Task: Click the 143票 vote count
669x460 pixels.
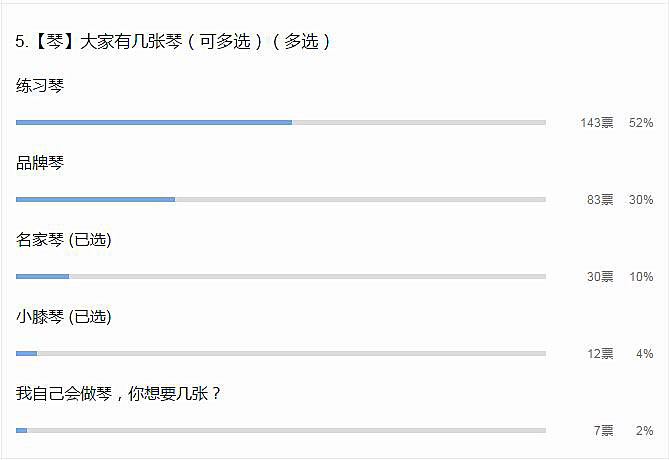Action: pyautogui.click(x=596, y=123)
